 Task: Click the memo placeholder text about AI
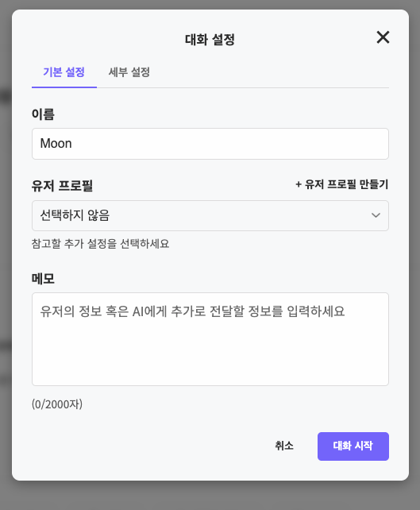(192, 311)
